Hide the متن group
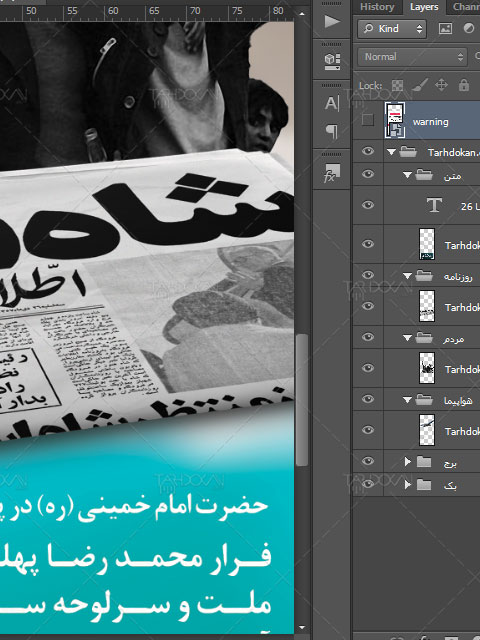480x640 pixels. point(368,174)
